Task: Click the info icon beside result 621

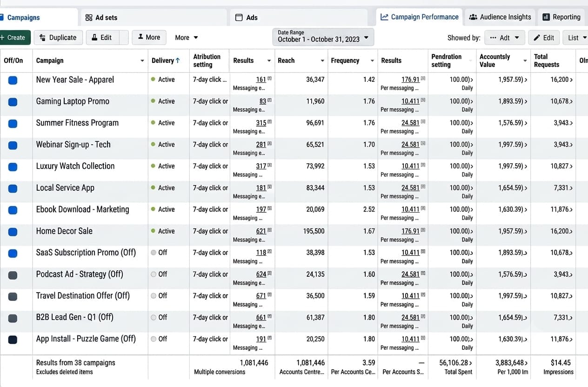Action: (x=270, y=230)
